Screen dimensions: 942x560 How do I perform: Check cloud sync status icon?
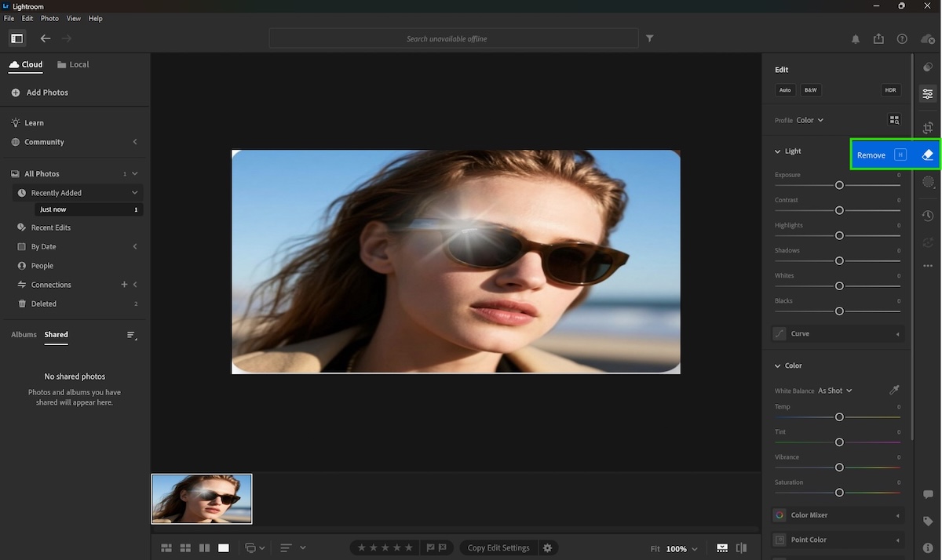(927, 38)
